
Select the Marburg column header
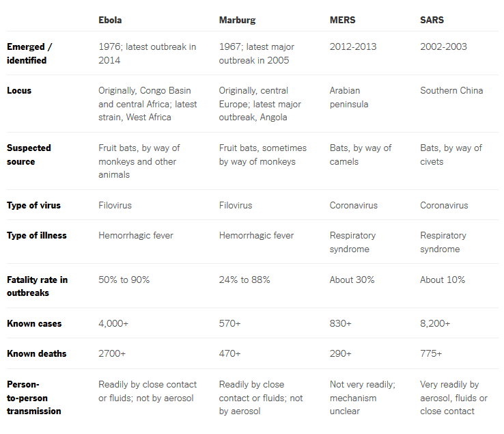point(237,20)
